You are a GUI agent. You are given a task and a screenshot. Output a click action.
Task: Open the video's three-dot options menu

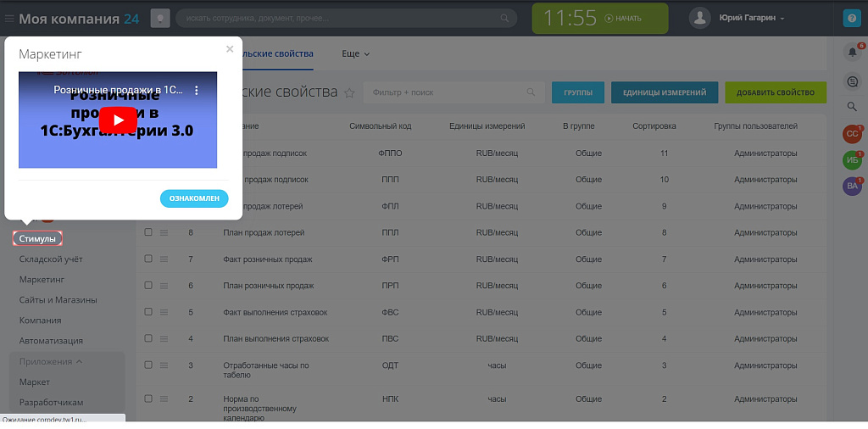tap(196, 90)
